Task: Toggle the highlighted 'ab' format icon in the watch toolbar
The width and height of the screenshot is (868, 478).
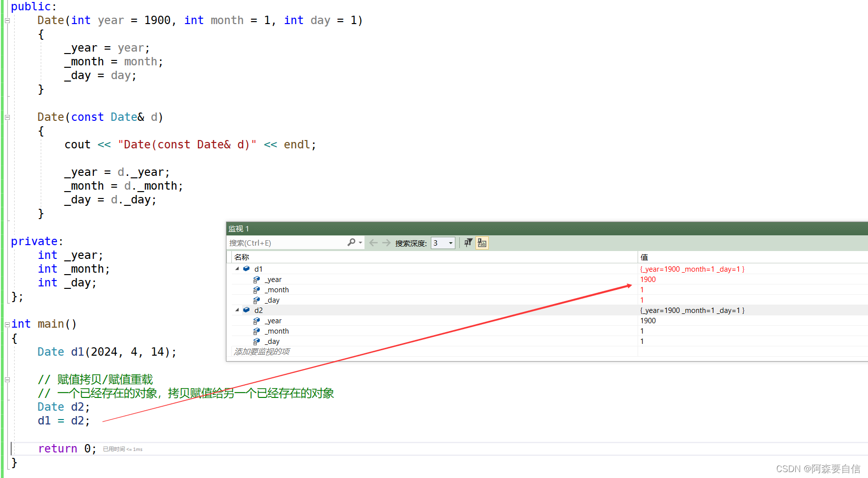Action: [x=482, y=243]
